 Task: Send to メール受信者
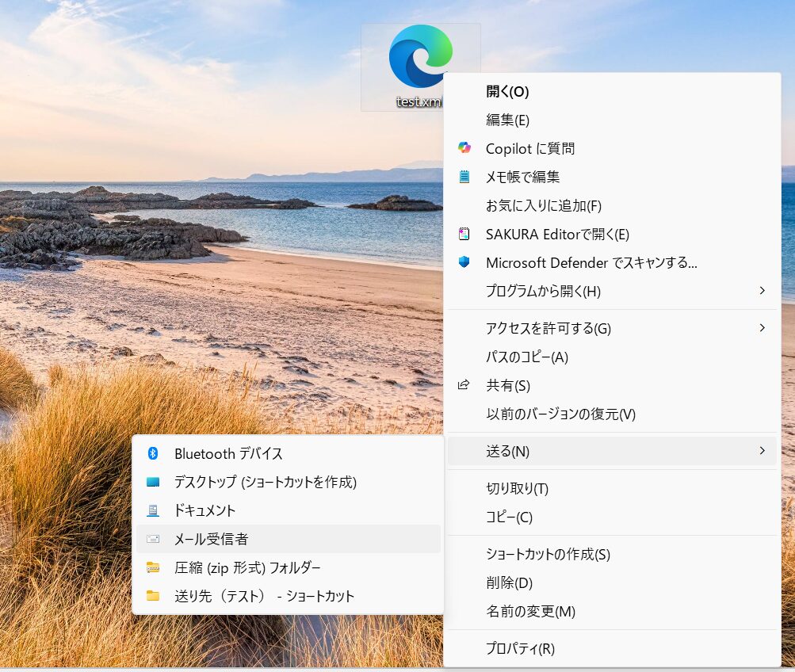tap(288, 539)
